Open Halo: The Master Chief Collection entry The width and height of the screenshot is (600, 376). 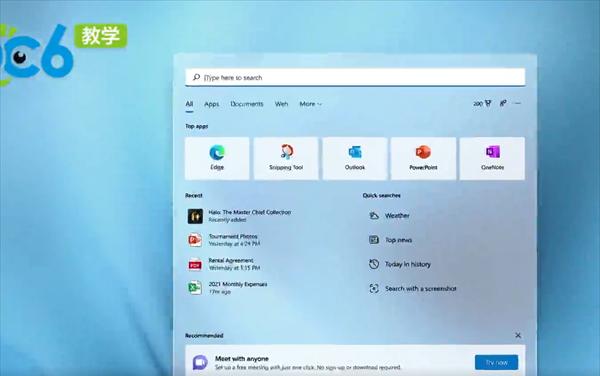(249, 216)
